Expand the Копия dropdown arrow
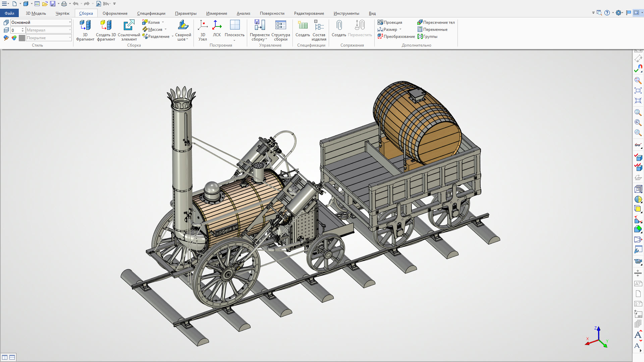The height and width of the screenshot is (362, 644). coord(163,22)
